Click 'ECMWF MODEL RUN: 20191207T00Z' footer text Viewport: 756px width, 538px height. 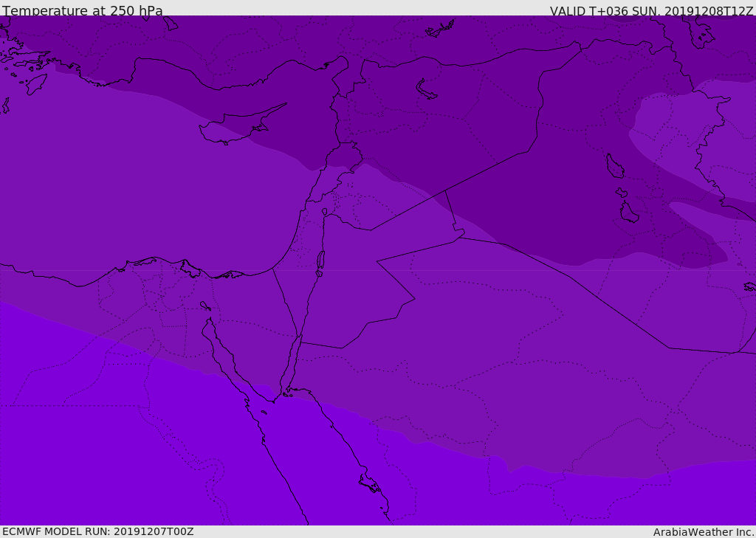pos(98,531)
